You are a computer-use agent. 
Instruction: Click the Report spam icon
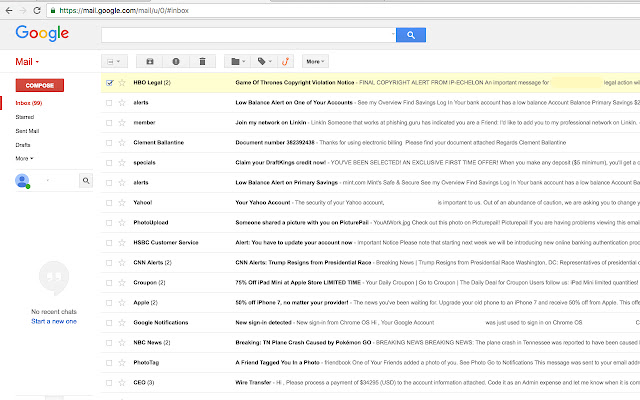coord(176,62)
